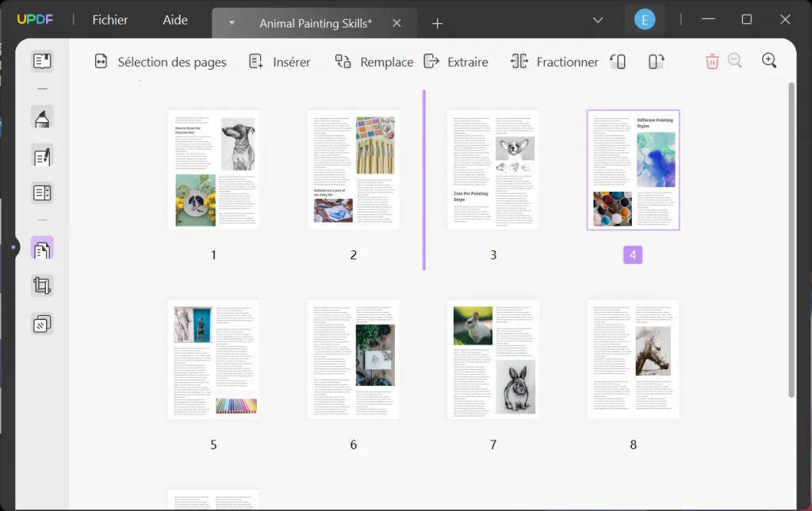This screenshot has width=812, height=511.
Task: Open the user account avatar
Action: (x=645, y=18)
